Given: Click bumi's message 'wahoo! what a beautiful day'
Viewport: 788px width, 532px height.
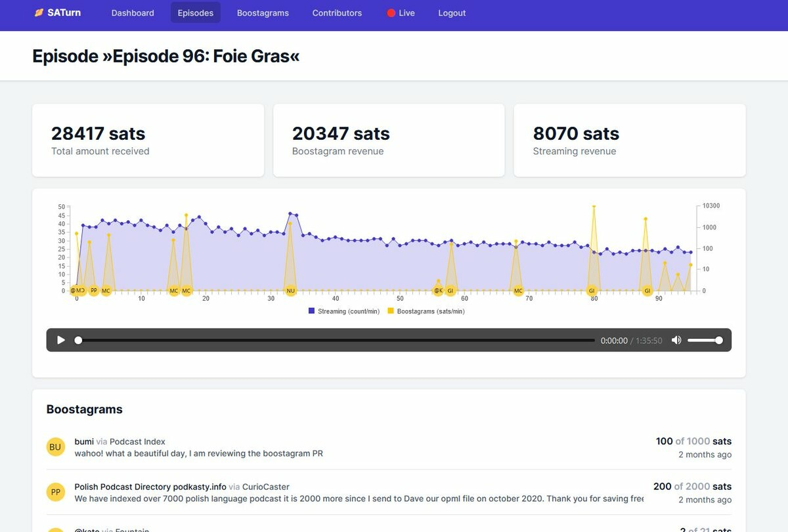Looking at the screenshot, I should coord(199,453).
